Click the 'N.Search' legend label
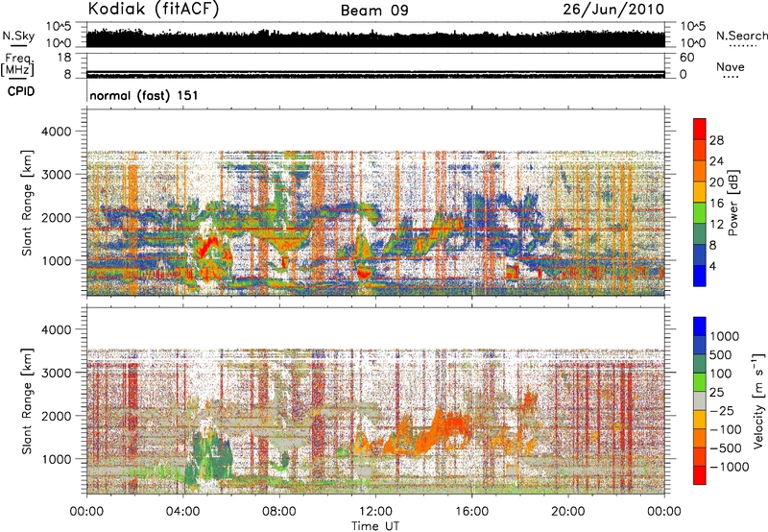 [x=741, y=36]
